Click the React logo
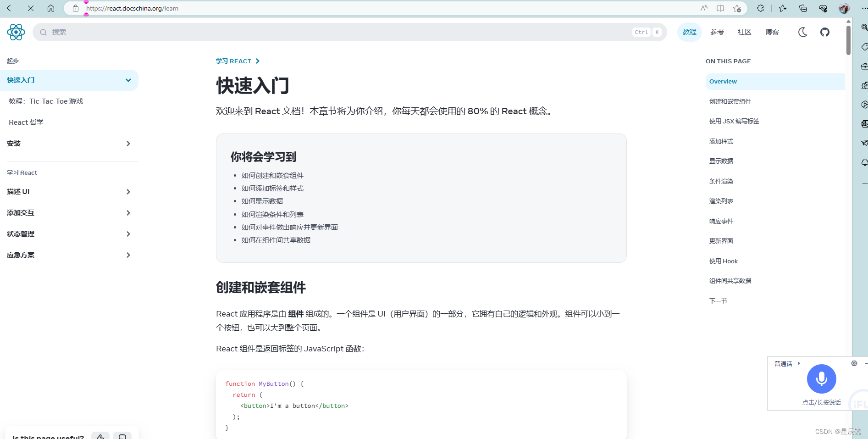 pos(16,32)
